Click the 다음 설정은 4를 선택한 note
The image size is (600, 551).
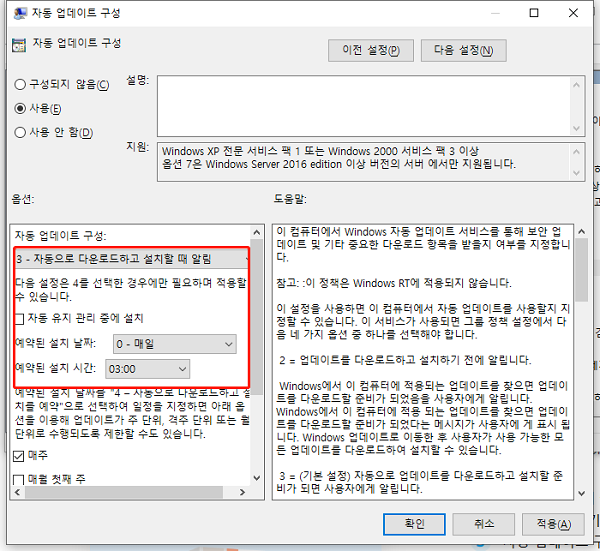(130, 290)
